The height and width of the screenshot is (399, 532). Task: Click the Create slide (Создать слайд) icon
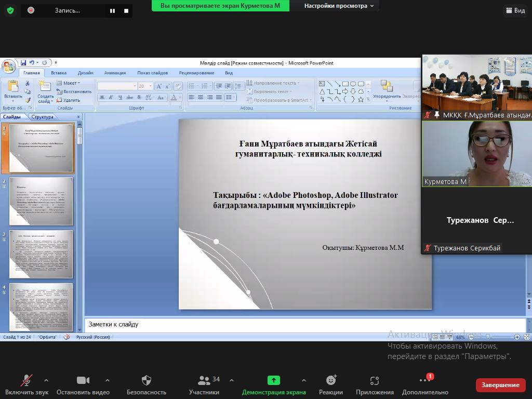(x=45, y=86)
